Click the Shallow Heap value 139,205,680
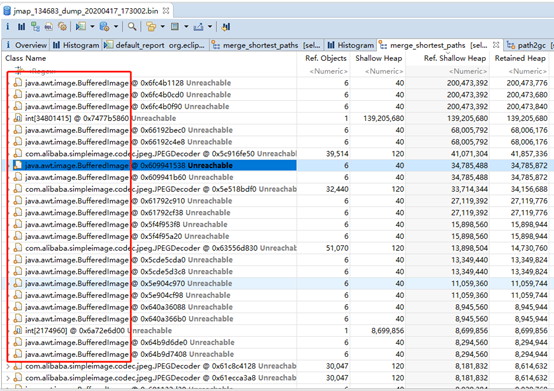 [x=384, y=118]
